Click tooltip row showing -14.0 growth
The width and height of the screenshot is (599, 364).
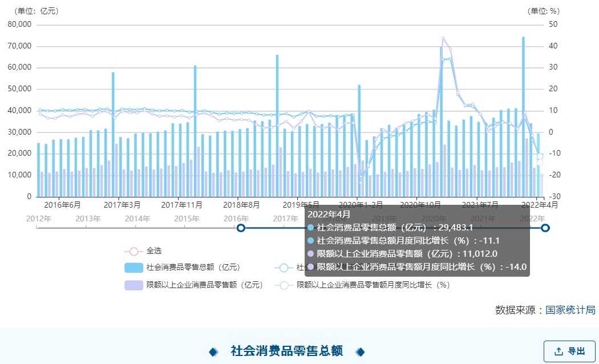[417, 266]
